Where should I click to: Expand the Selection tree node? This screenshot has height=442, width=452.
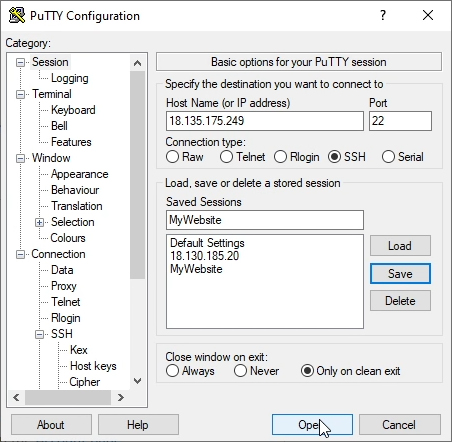tap(39, 222)
